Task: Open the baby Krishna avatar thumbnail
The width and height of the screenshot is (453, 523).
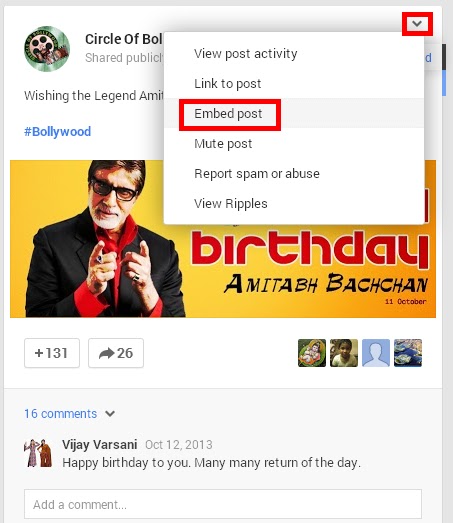Action: point(312,353)
